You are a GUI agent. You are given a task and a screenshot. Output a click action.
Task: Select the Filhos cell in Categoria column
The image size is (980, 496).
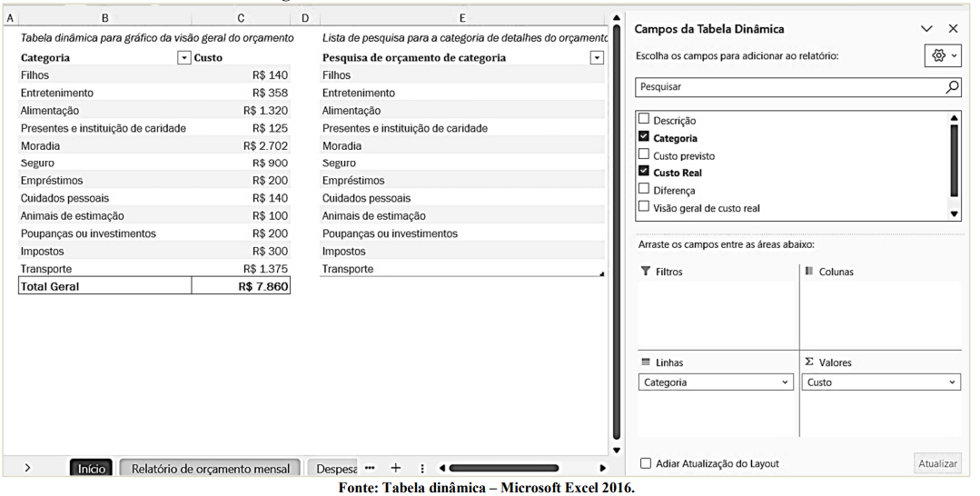105,75
